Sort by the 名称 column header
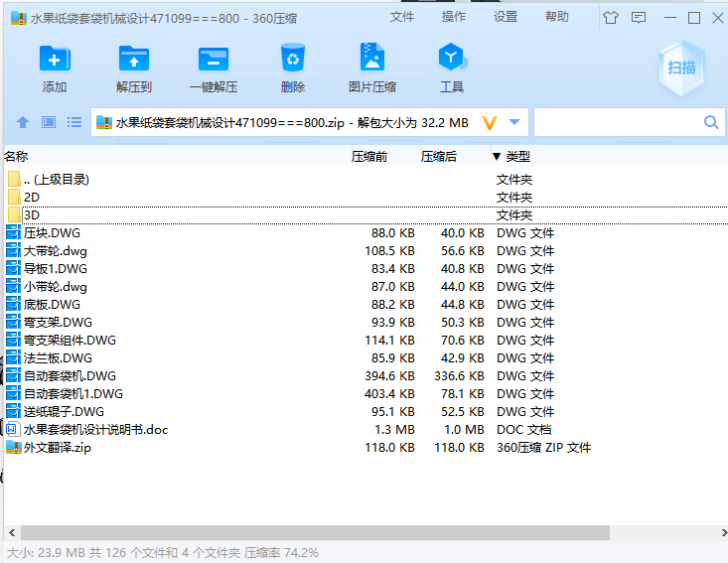This screenshot has height=563, width=728. (16, 157)
